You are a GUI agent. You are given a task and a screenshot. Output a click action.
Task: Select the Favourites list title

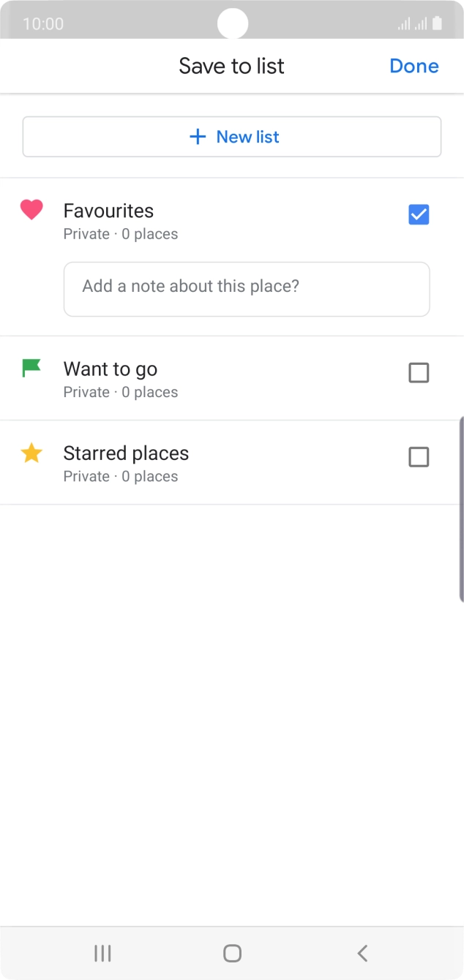click(108, 211)
